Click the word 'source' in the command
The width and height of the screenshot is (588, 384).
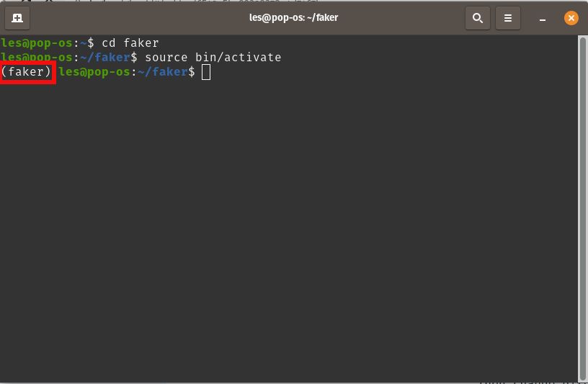point(166,58)
